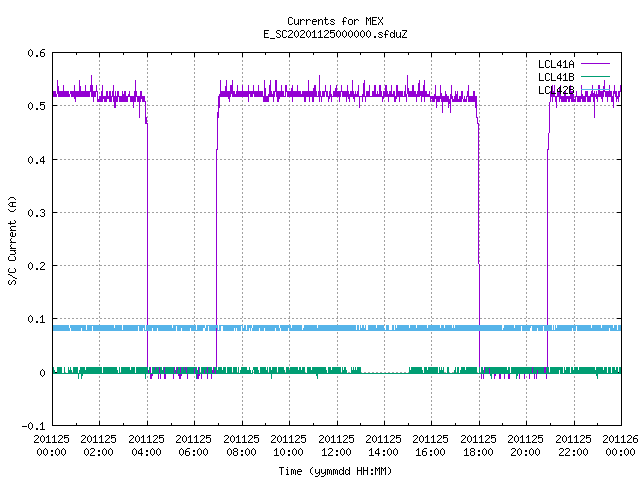Click the LCL41B legend label
This screenshot has height=480, width=640.
(x=556, y=77)
